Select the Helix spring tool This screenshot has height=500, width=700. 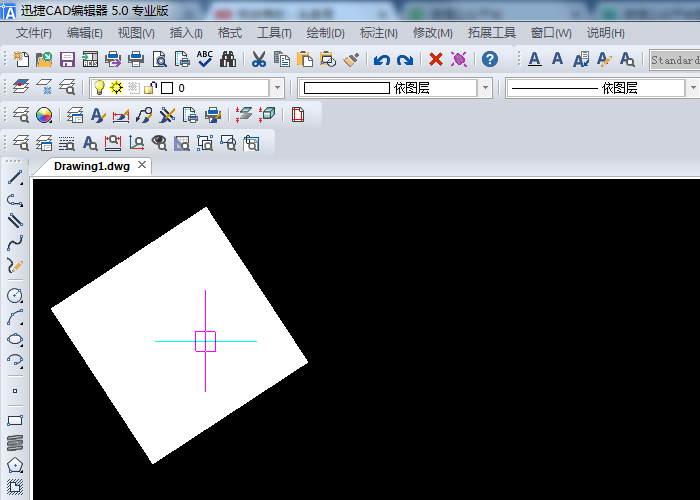pyautogui.click(x=15, y=443)
